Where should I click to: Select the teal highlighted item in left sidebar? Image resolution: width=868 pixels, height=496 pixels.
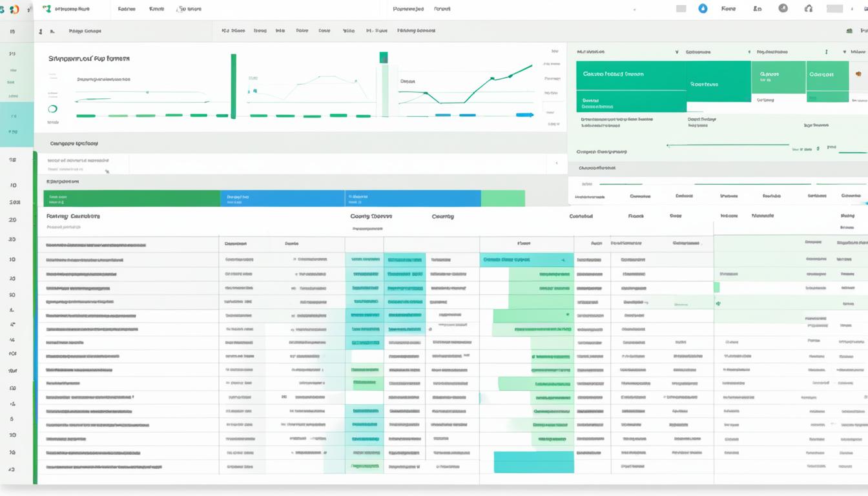click(17, 125)
